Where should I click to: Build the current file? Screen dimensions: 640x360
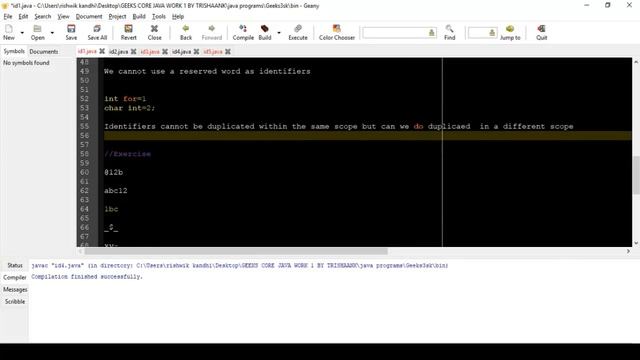(x=265, y=32)
